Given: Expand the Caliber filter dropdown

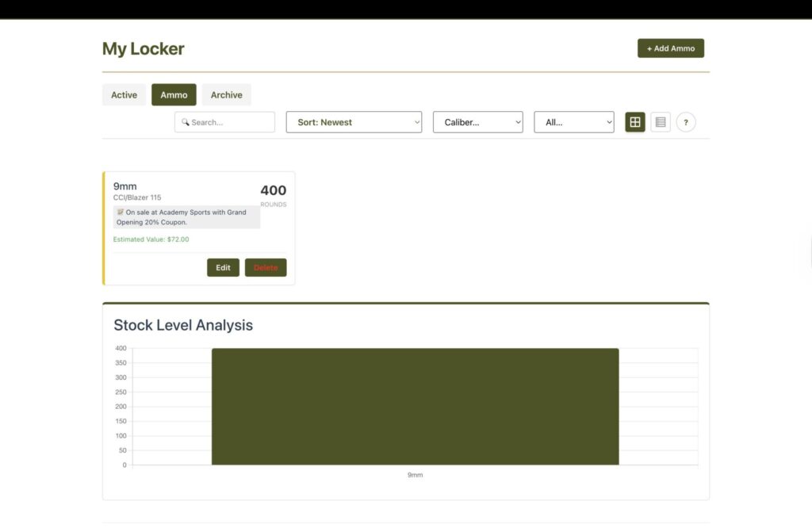Looking at the screenshot, I should [477, 122].
